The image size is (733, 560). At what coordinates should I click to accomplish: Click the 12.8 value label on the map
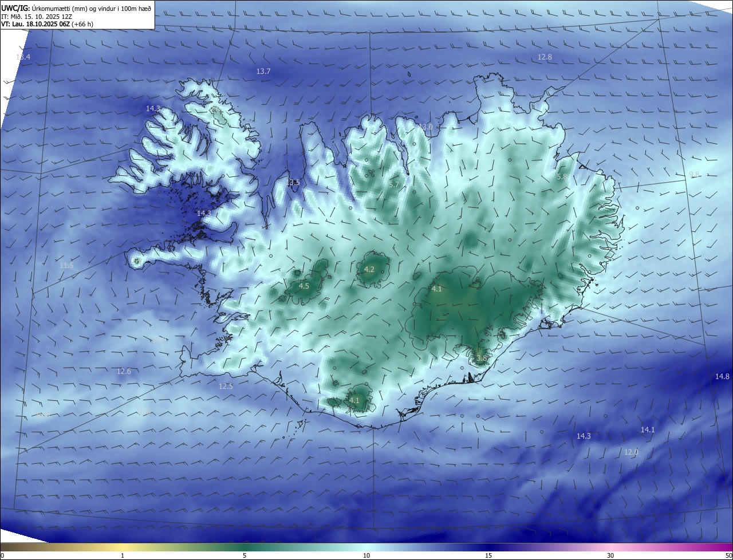click(545, 57)
